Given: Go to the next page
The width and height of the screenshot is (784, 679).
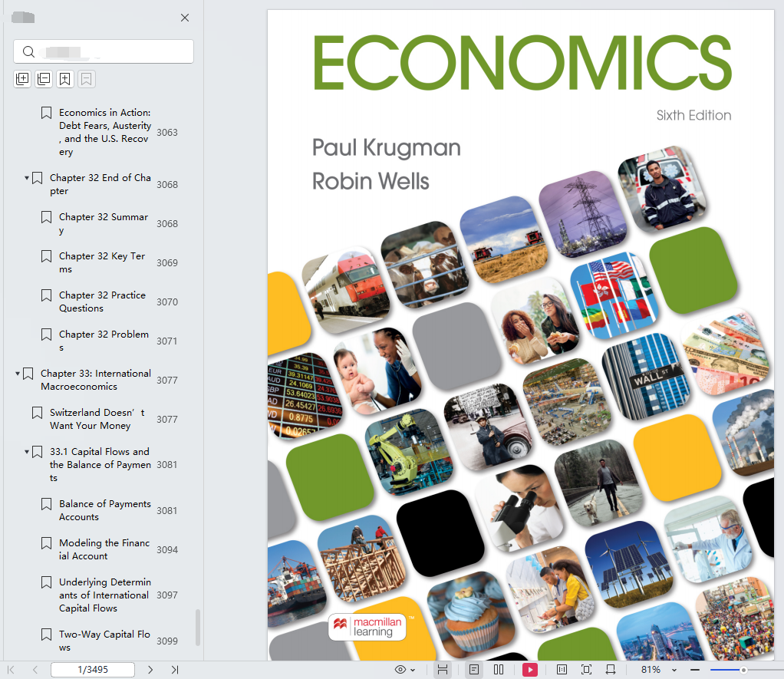Looking at the screenshot, I should [x=150, y=670].
